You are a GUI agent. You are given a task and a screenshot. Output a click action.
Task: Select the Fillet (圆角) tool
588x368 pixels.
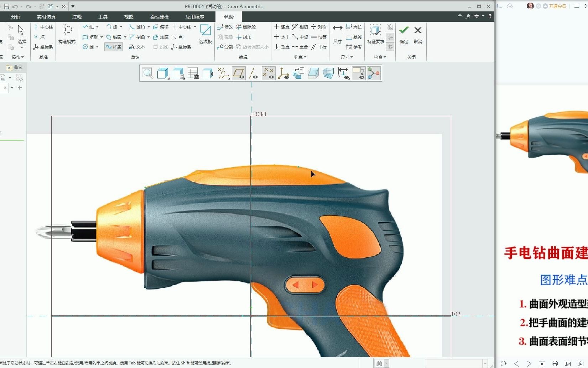pos(137,27)
